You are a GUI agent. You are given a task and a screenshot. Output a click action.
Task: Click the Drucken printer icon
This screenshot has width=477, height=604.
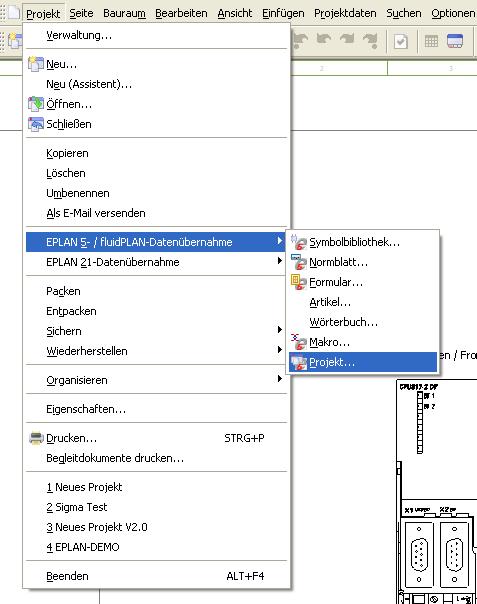[36, 438]
